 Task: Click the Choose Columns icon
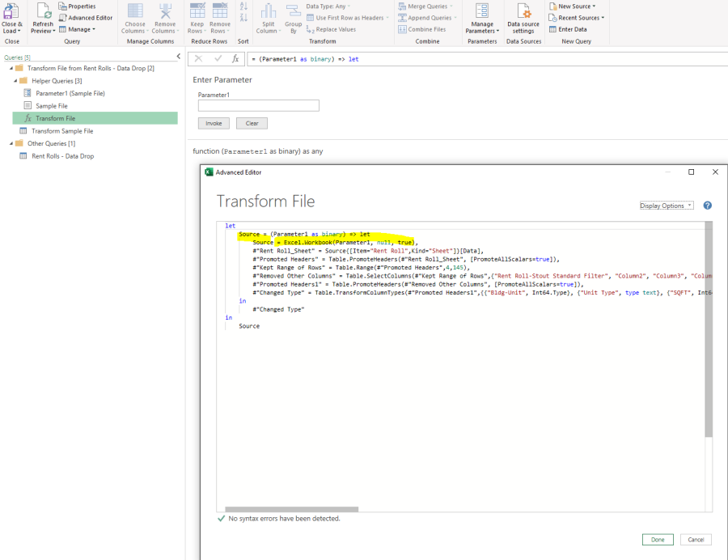(x=135, y=11)
